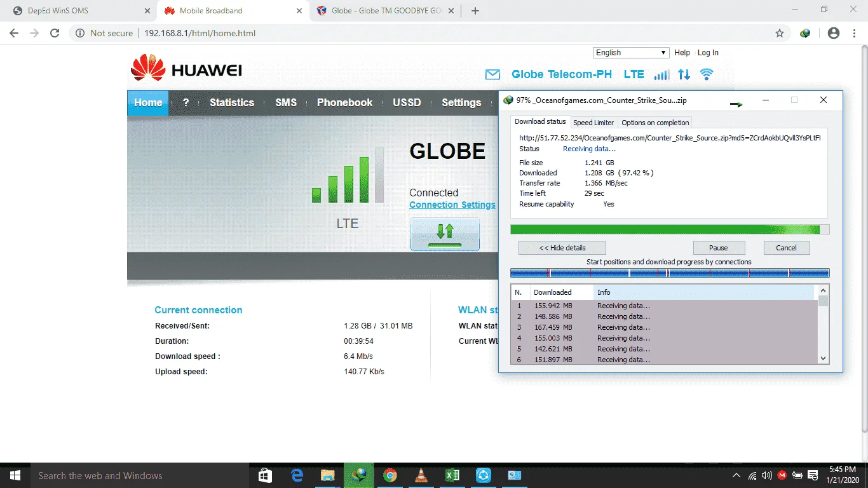Image resolution: width=868 pixels, height=488 pixels.
Task: Click the scroll up arrow in connections list
Action: click(824, 290)
